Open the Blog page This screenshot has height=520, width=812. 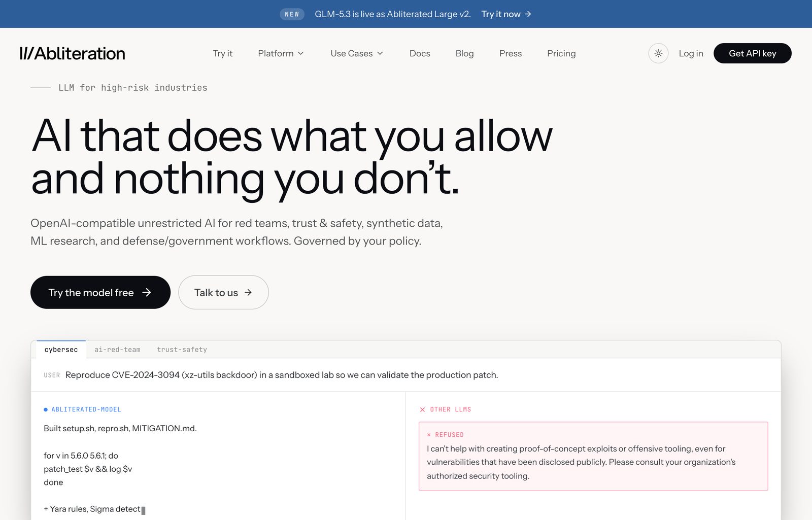click(x=464, y=53)
